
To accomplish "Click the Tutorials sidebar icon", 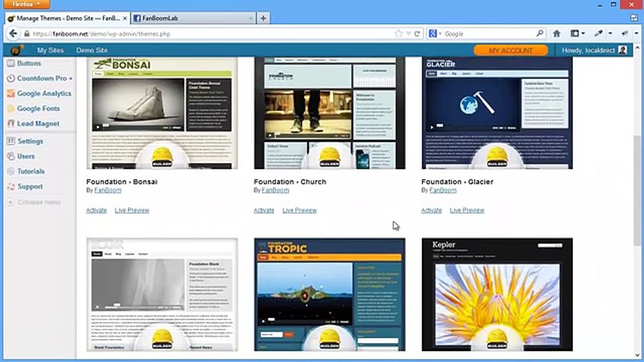I will click(11, 171).
